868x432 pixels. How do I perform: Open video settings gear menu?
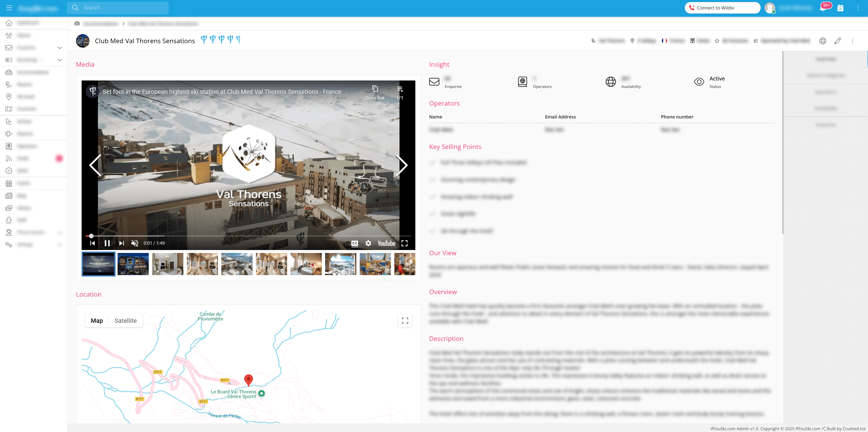368,243
